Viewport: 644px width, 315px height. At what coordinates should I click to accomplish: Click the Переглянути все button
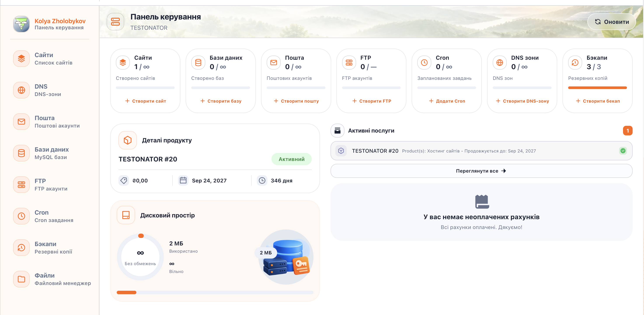point(481,171)
